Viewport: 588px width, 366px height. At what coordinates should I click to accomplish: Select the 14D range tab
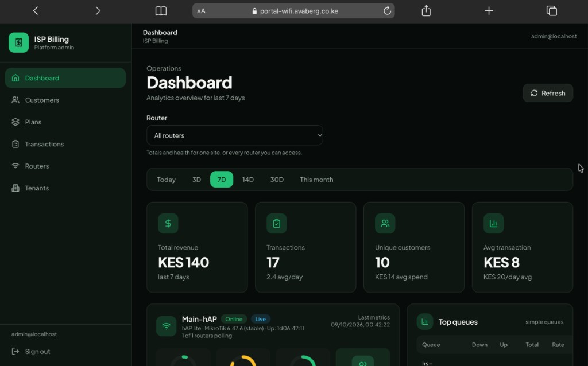click(x=248, y=180)
